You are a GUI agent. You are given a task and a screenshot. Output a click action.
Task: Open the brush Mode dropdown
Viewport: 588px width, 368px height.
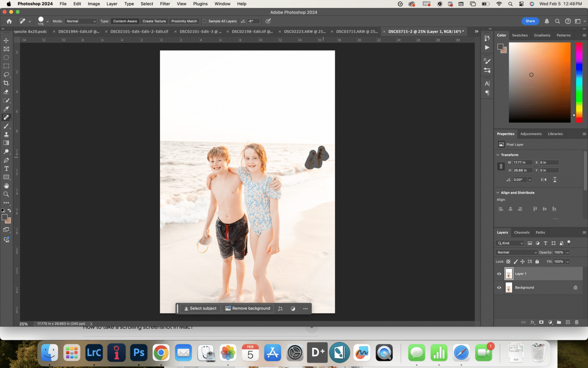tap(81, 21)
